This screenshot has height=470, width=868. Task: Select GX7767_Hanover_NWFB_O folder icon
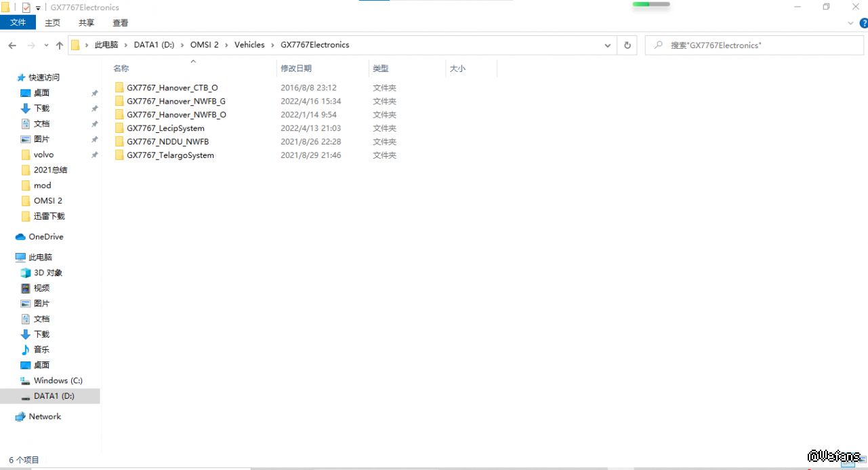pos(119,115)
